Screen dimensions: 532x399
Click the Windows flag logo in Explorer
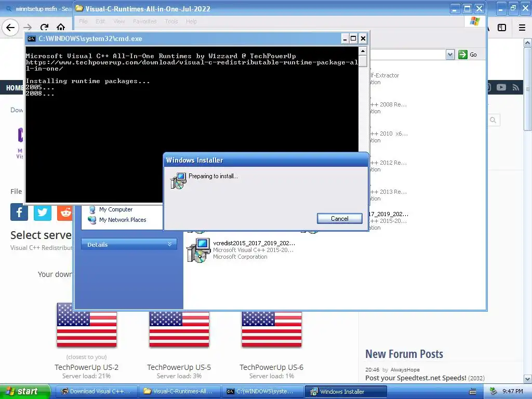coord(475,21)
